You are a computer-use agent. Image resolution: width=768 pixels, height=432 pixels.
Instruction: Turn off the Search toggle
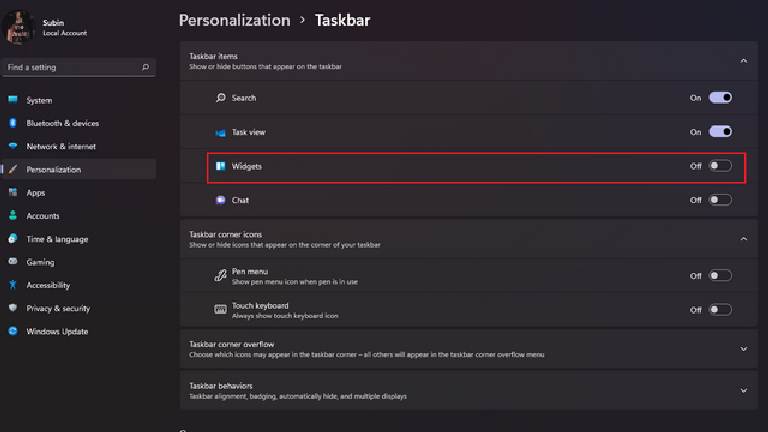pos(720,97)
